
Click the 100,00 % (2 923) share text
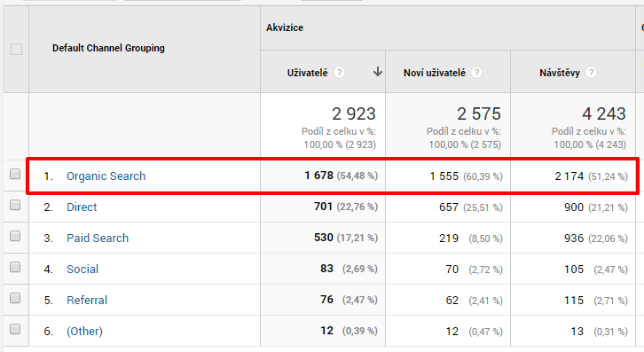coord(340,145)
